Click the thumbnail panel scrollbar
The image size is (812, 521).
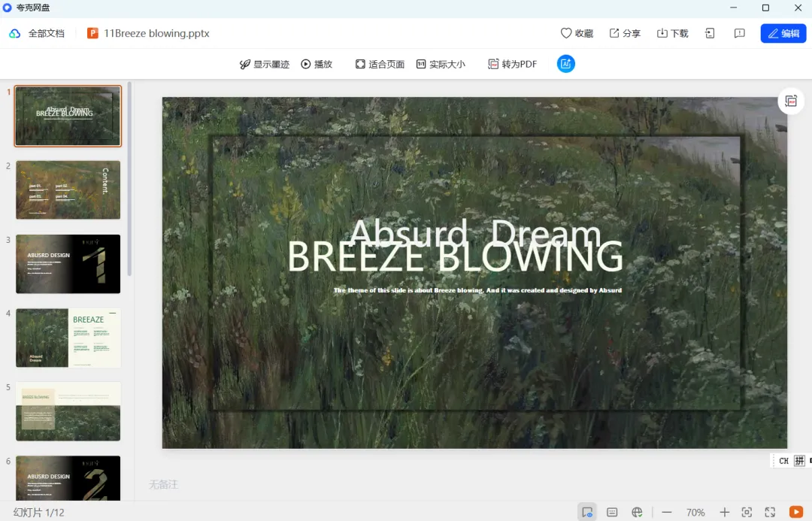point(129,179)
